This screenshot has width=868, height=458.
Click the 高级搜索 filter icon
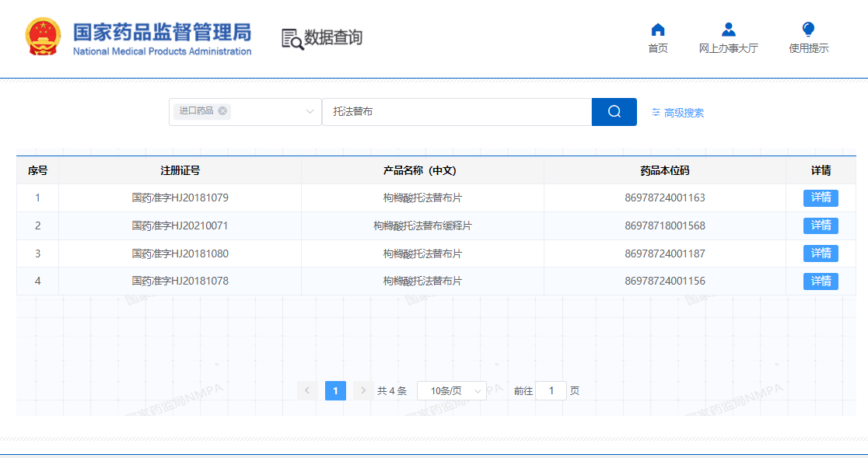(x=656, y=112)
